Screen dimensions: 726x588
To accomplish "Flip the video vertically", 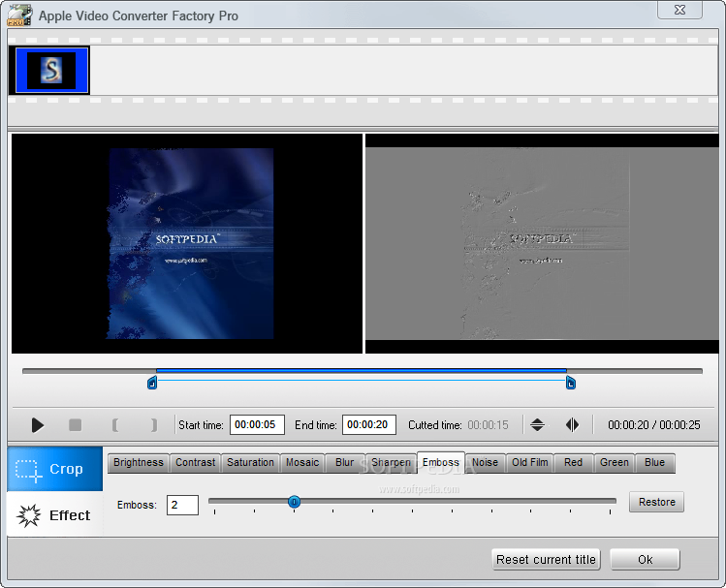I will click(x=537, y=424).
